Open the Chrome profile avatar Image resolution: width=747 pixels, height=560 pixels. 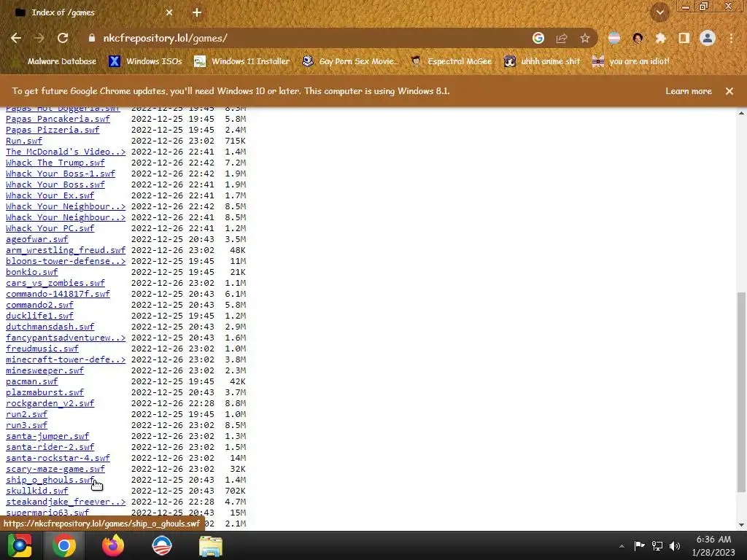click(708, 38)
